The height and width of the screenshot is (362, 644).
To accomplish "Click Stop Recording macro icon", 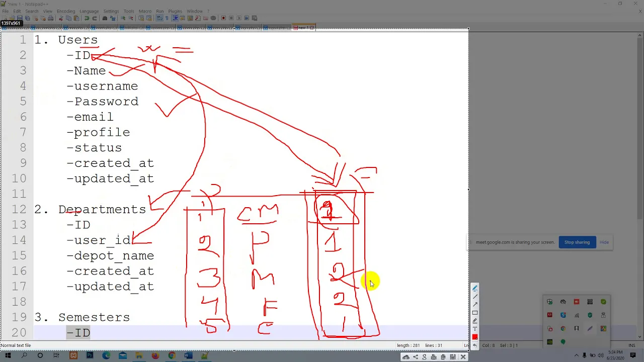I will [231, 18].
